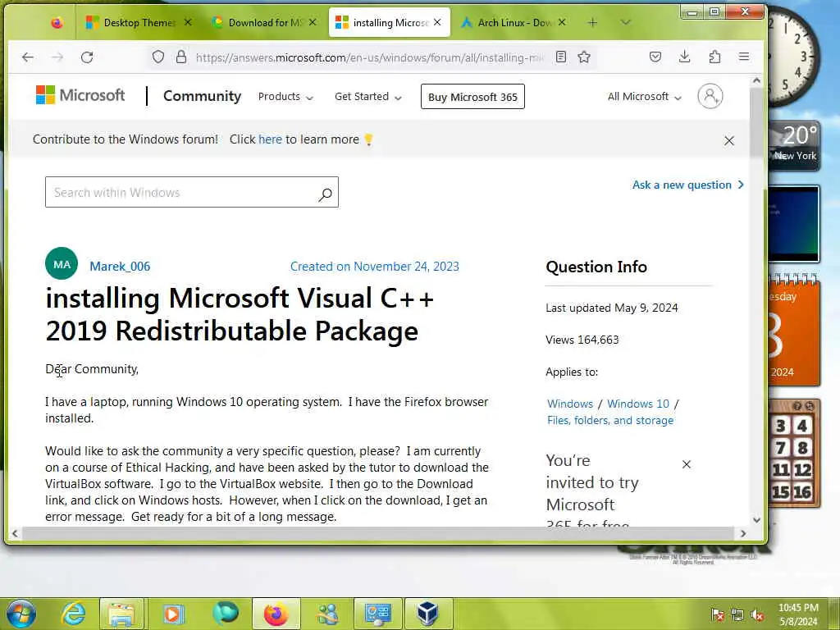Viewport: 840px width, 630px height.
Task: Click the network tray icon
Action: click(x=737, y=614)
